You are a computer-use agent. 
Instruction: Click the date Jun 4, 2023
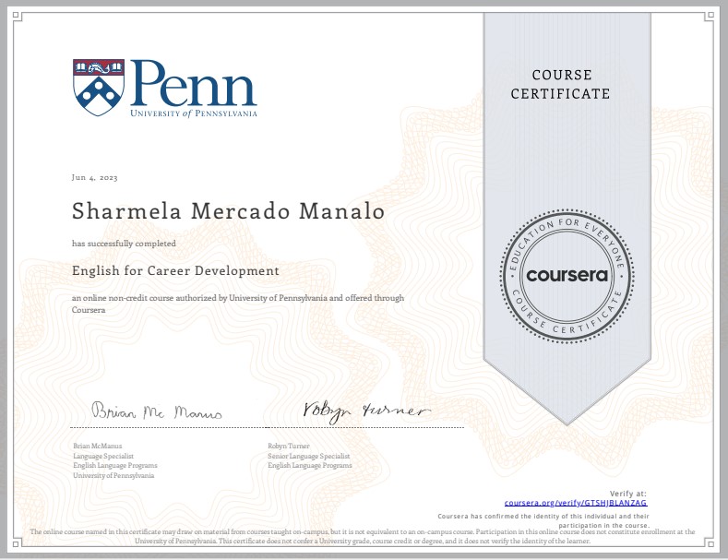tap(95, 177)
